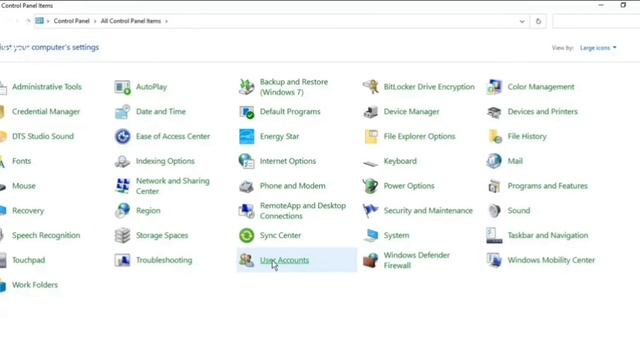Open the Fonts link
This screenshot has height=360, width=640.
click(x=21, y=161)
